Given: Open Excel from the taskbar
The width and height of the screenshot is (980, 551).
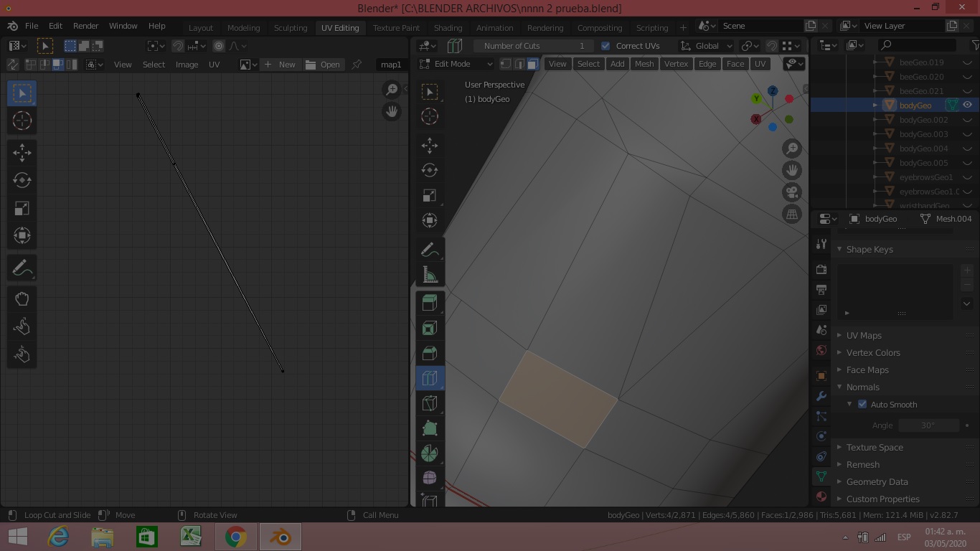Looking at the screenshot, I should pos(191,537).
